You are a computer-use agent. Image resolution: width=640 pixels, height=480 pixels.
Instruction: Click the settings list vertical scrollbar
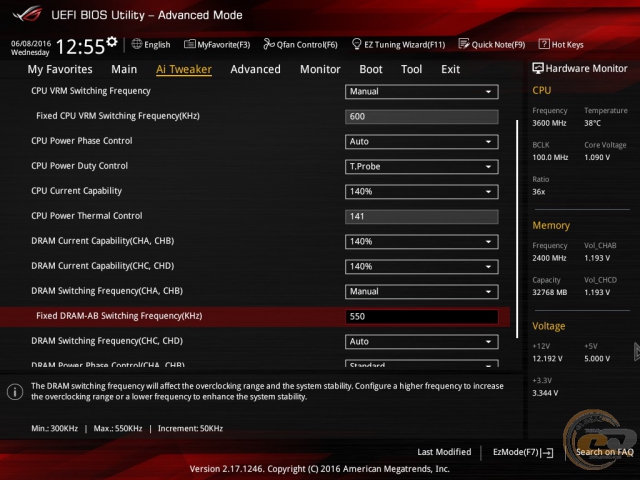click(x=517, y=229)
